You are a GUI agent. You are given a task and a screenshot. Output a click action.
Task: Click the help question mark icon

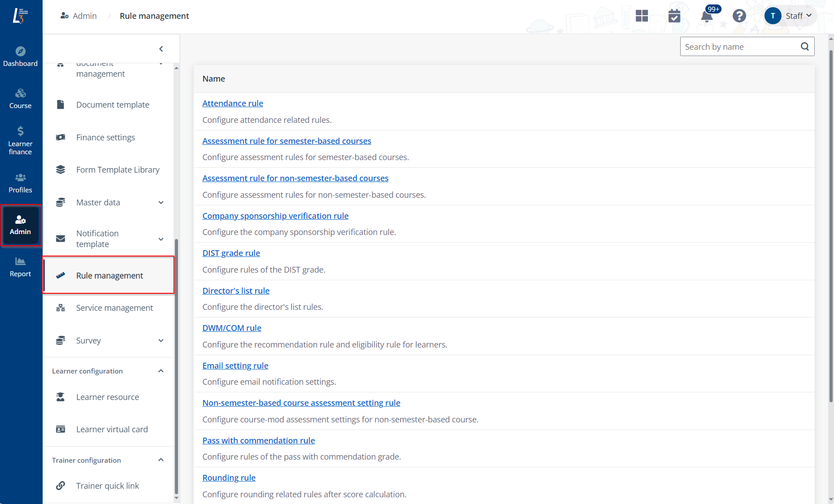click(x=739, y=16)
